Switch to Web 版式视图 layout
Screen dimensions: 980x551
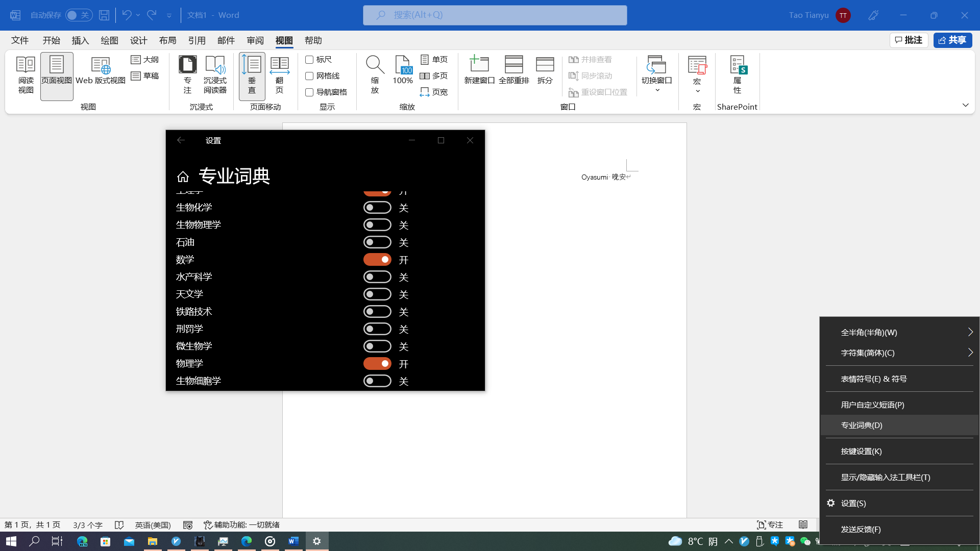[x=101, y=71]
